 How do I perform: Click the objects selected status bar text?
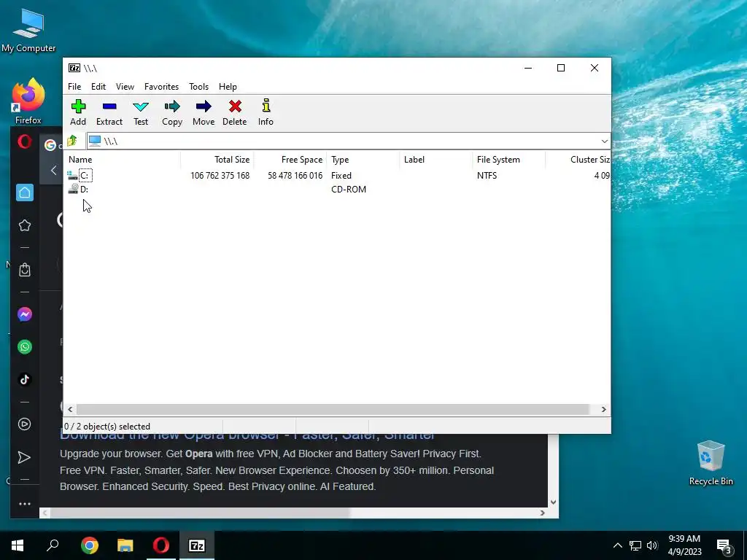[x=107, y=427]
